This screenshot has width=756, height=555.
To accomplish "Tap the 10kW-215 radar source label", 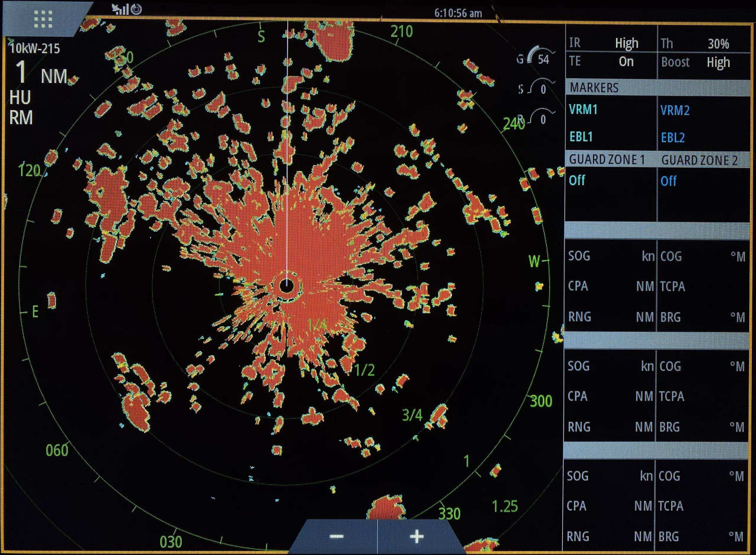I will coord(35,48).
